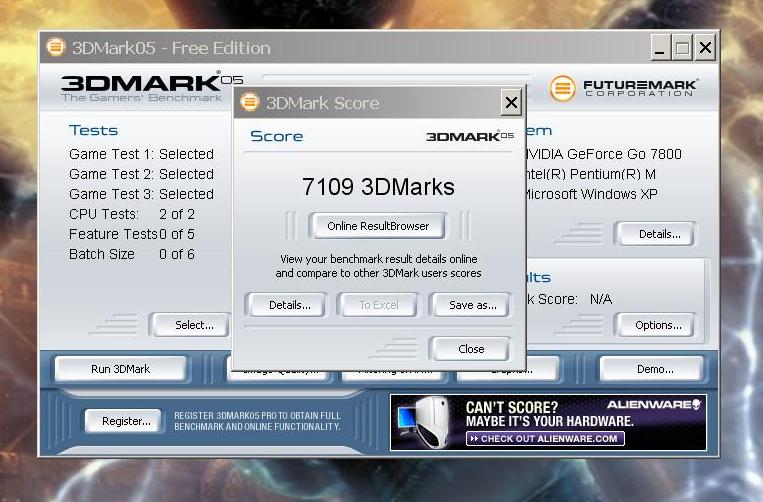The image size is (763, 502).
Task: Click the 3DMark Score dialog orange icon
Action: 250,102
